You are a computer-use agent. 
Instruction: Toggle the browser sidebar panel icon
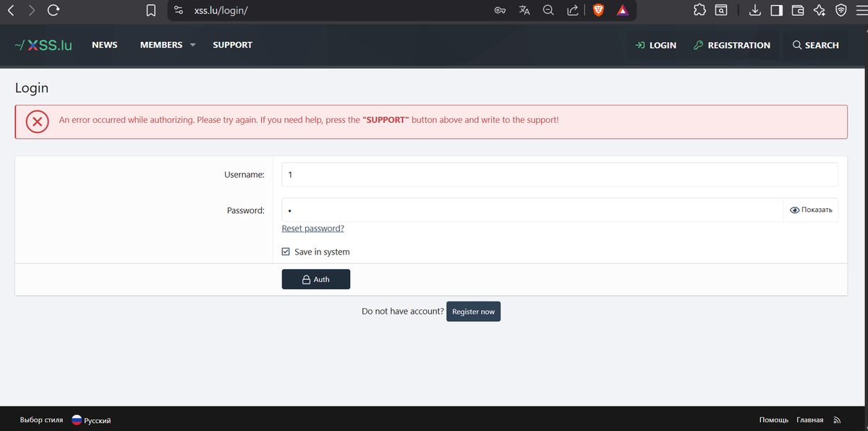(776, 10)
